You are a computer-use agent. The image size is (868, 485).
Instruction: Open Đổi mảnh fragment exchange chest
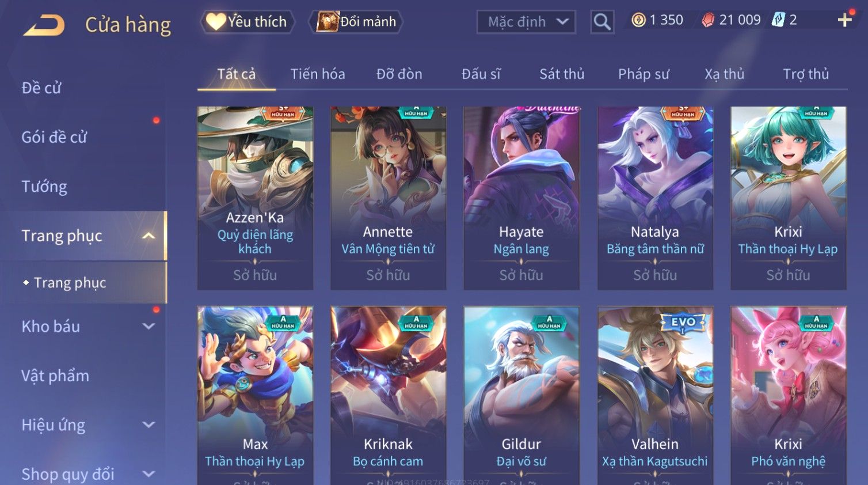pos(355,22)
